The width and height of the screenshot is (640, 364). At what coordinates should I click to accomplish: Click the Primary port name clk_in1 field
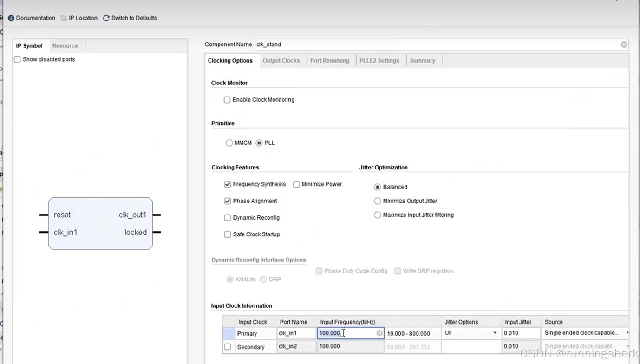(296, 333)
